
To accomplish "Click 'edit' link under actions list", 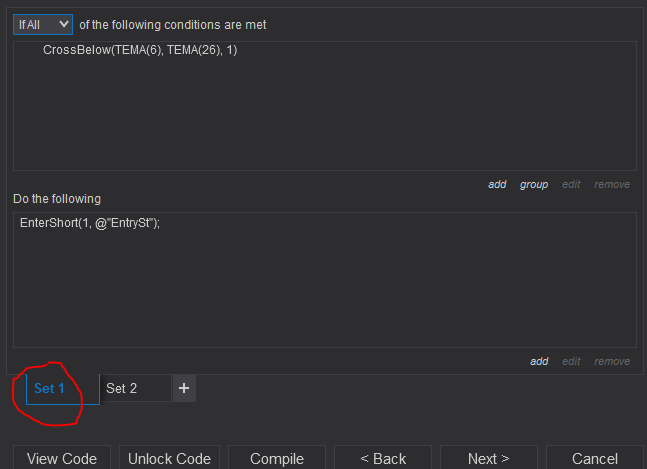I will [571, 361].
